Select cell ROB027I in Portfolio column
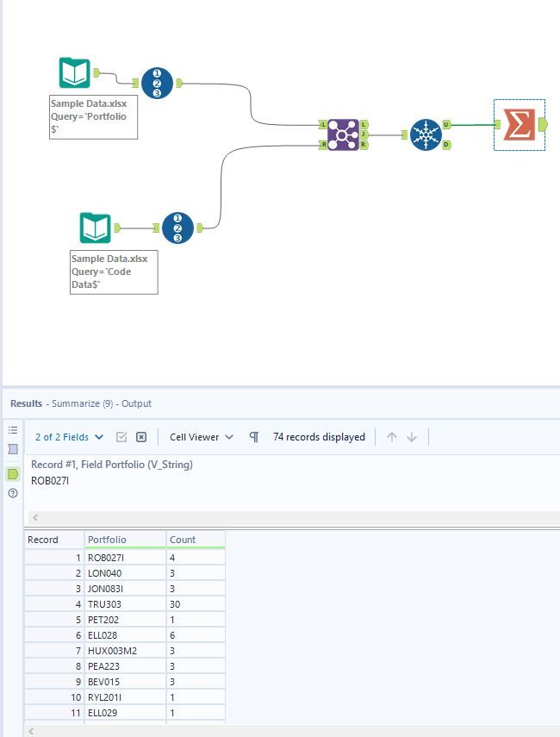This screenshot has height=737, width=560. (125, 558)
